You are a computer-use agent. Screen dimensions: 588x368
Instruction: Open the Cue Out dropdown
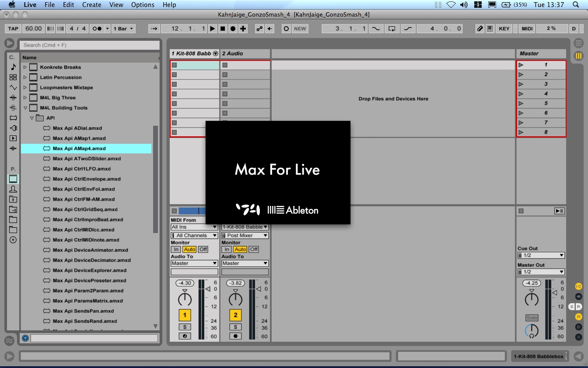click(x=541, y=255)
